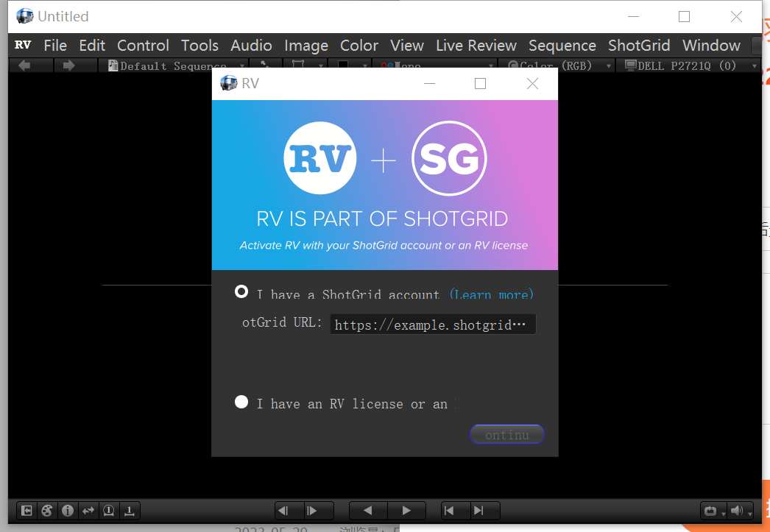The width and height of the screenshot is (770, 532).
Task: Click the step-forward playback control
Action: [x=313, y=510]
